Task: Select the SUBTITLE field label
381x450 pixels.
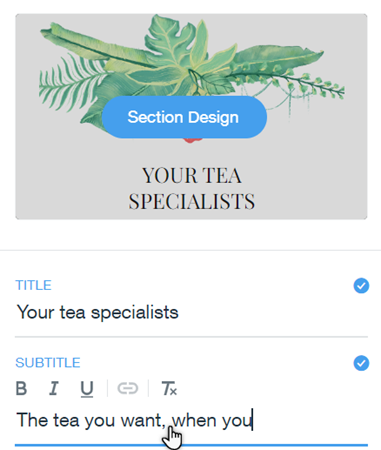Action: [48, 363]
